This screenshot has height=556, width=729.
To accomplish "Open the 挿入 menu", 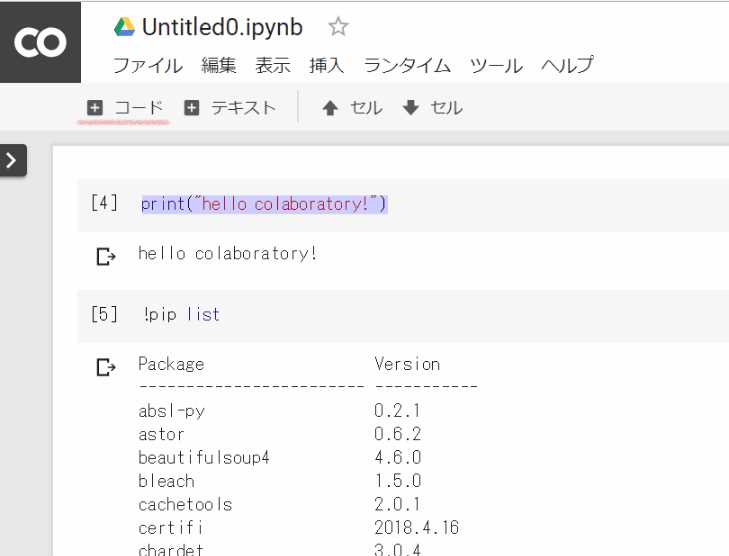I will (x=327, y=66).
